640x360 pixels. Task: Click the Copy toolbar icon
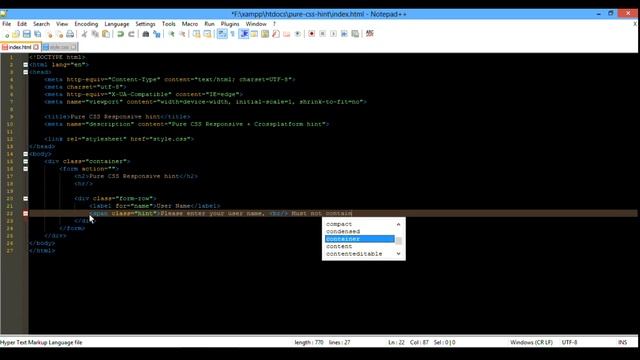[x=95, y=34]
